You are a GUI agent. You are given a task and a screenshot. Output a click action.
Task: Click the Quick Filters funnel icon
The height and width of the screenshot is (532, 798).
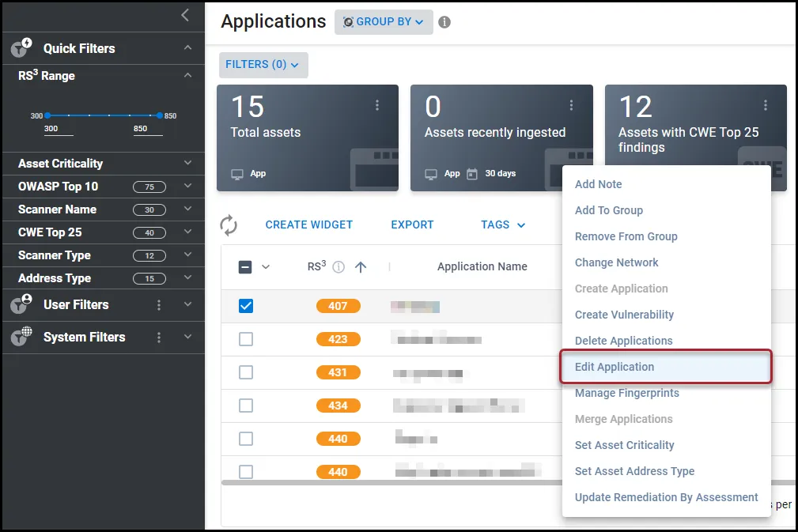pyautogui.click(x=21, y=47)
